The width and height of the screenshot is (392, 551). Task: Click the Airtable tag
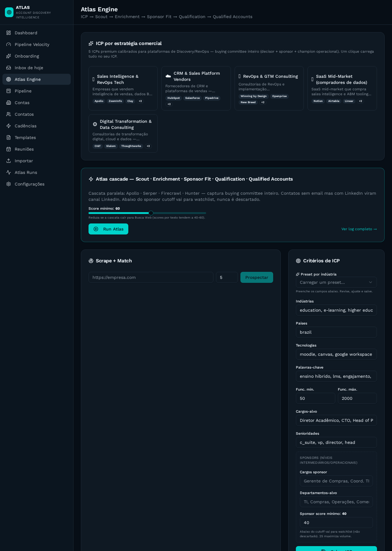(334, 101)
